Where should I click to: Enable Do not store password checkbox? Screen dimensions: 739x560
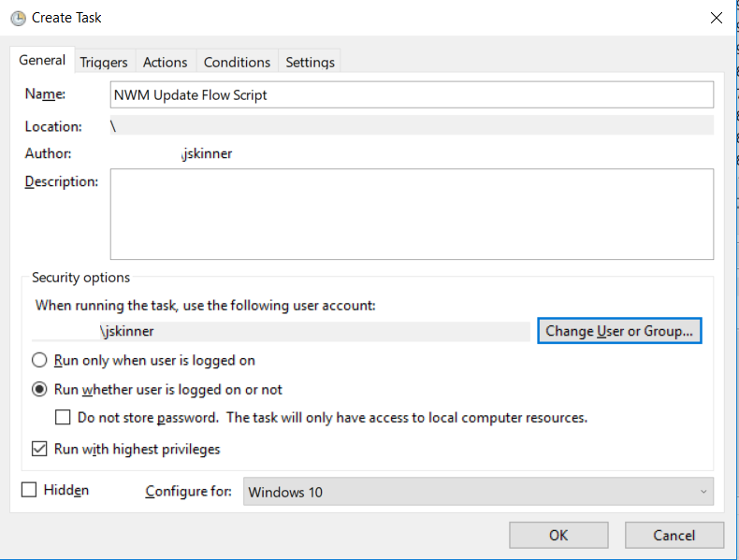(64, 417)
